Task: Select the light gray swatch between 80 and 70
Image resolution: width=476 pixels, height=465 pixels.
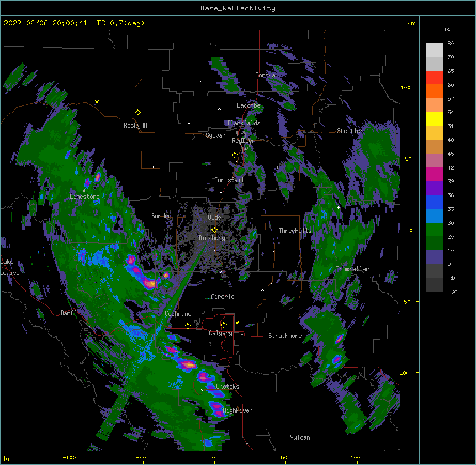Action: (434, 50)
